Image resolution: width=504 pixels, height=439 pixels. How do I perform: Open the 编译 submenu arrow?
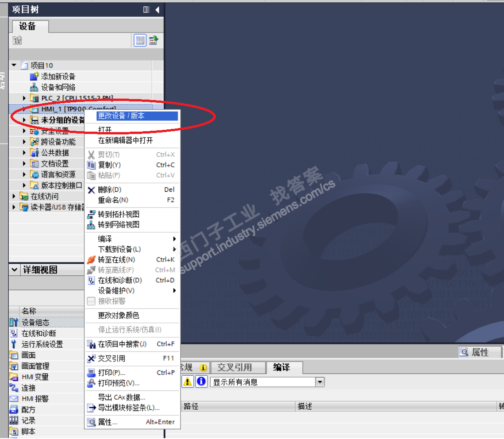click(174, 239)
